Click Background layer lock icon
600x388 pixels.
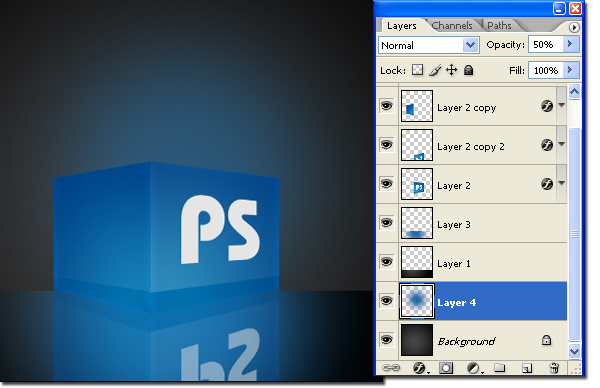546,340
